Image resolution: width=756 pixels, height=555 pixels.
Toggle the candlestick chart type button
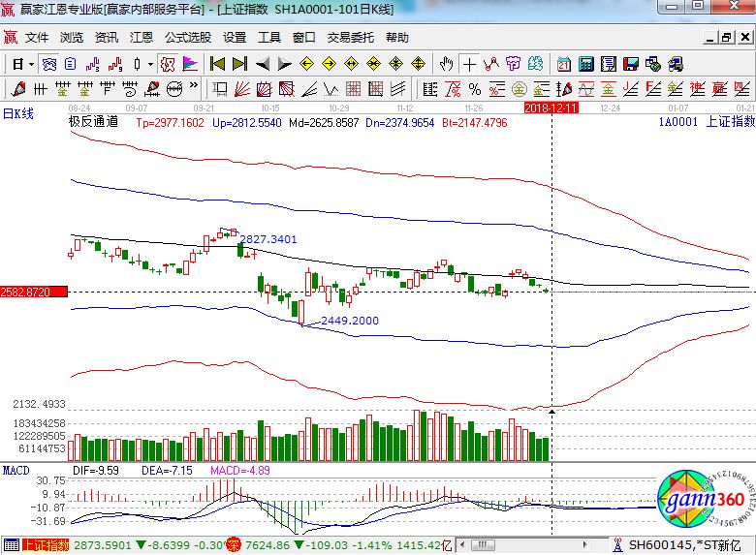pos(138,64)
